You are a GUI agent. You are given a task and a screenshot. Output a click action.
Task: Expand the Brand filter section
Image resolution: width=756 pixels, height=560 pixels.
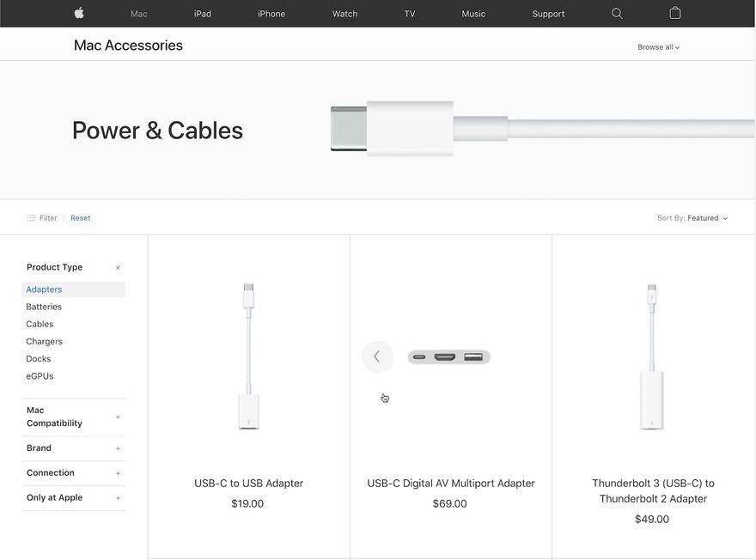point(73,448)
